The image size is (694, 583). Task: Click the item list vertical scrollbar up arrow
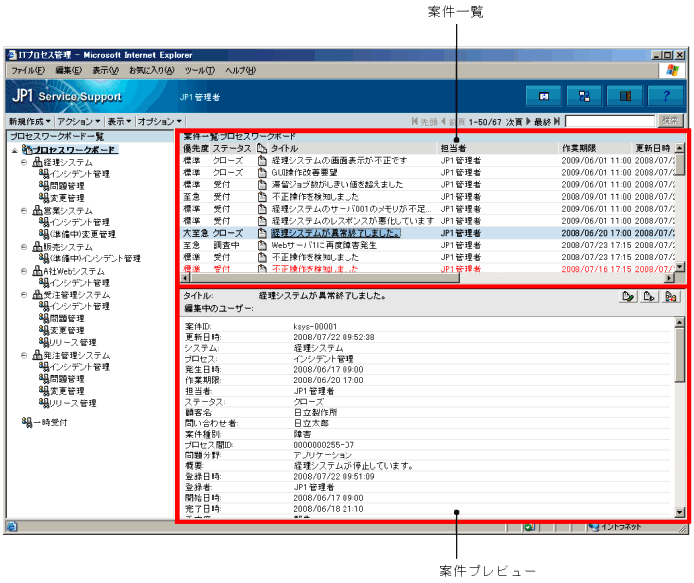click(679, 148)
